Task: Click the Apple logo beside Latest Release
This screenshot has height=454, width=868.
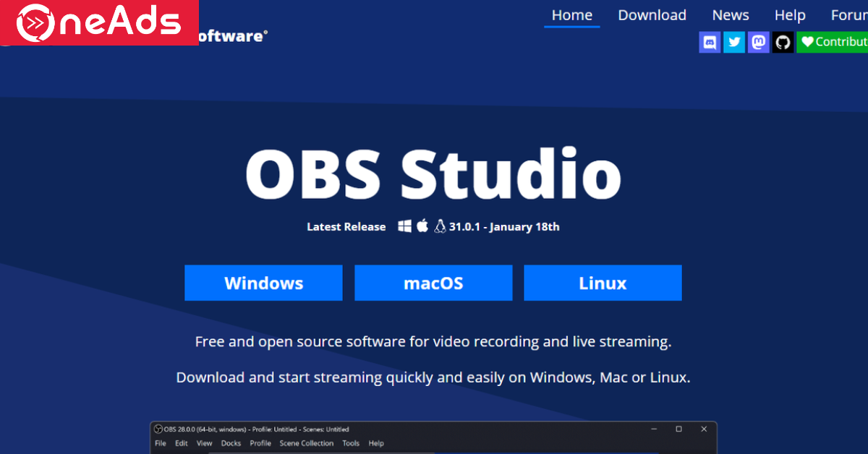Action: coord(422,226)
